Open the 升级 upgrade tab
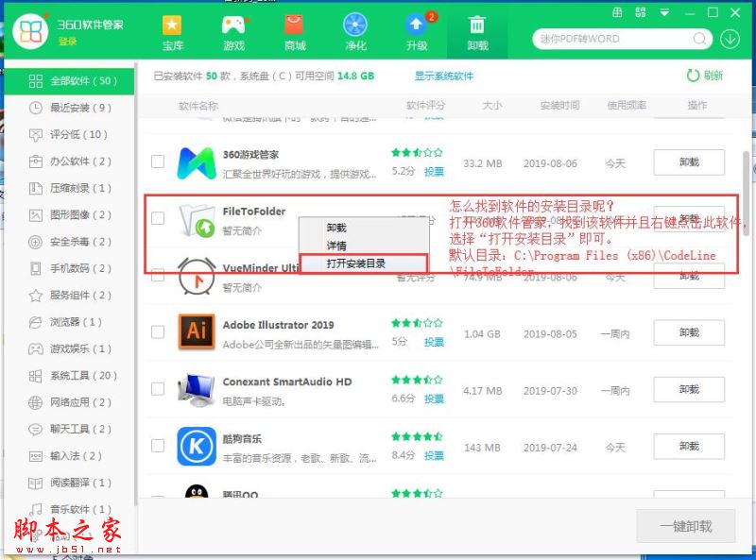Screen dimensions: 756x560 coord(417,33)
